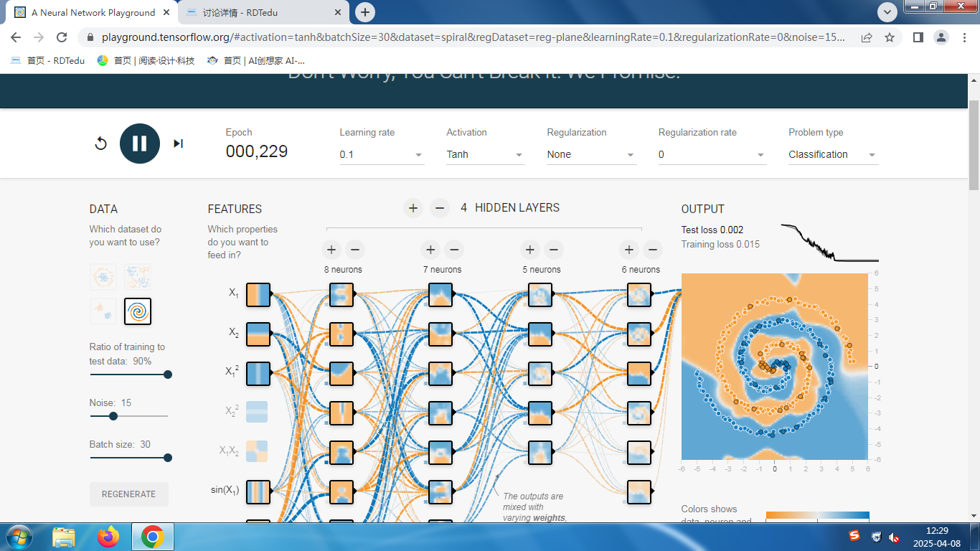Click the muted volume tray icon

pos(894,537)
